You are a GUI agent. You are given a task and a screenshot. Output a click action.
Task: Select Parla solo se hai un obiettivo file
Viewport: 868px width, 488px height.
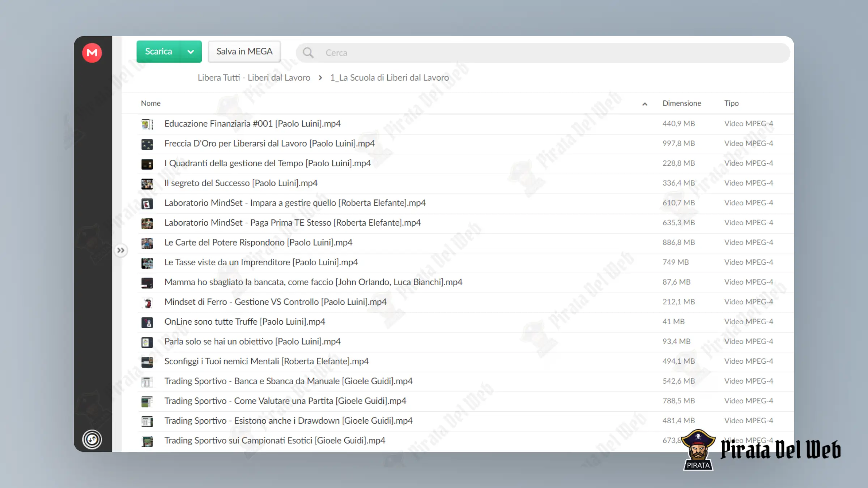pyautogui.click(x=252, y=342)
